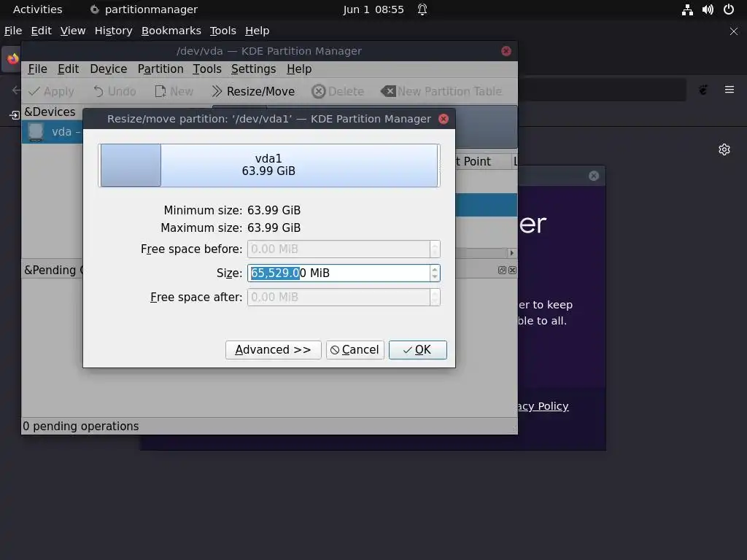Click the Mount Point column header
747x560 pixels.
[483, 161]
